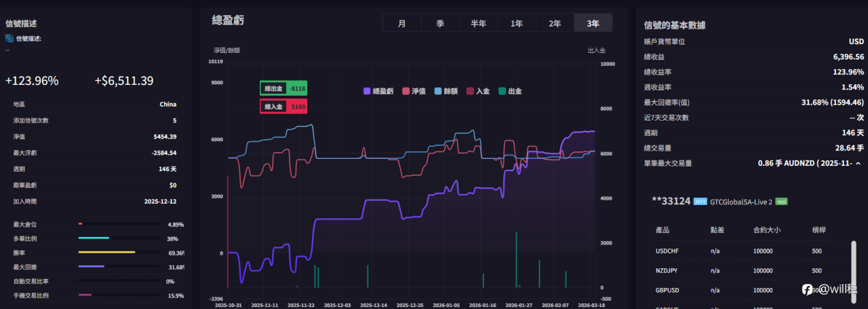868x309 pixels.
Task: Switch chart to 季 range
Action: point(440,23)
